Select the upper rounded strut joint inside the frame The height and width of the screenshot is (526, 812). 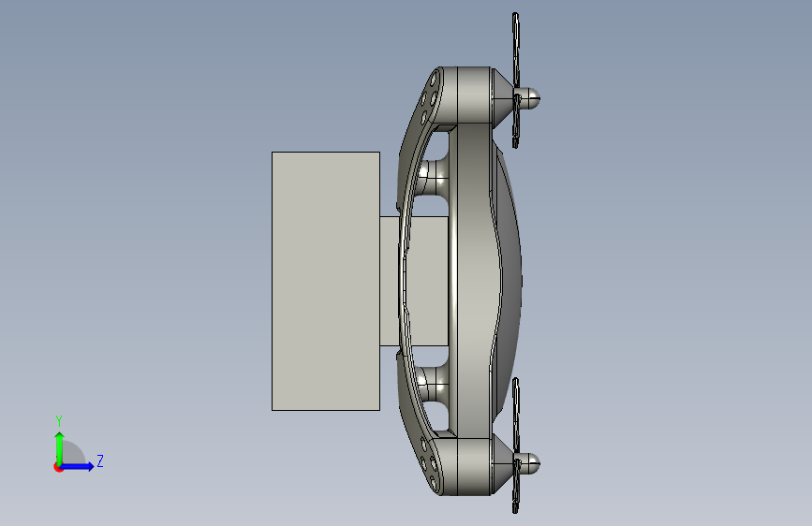pyautogui.click(x=433, y=177)
